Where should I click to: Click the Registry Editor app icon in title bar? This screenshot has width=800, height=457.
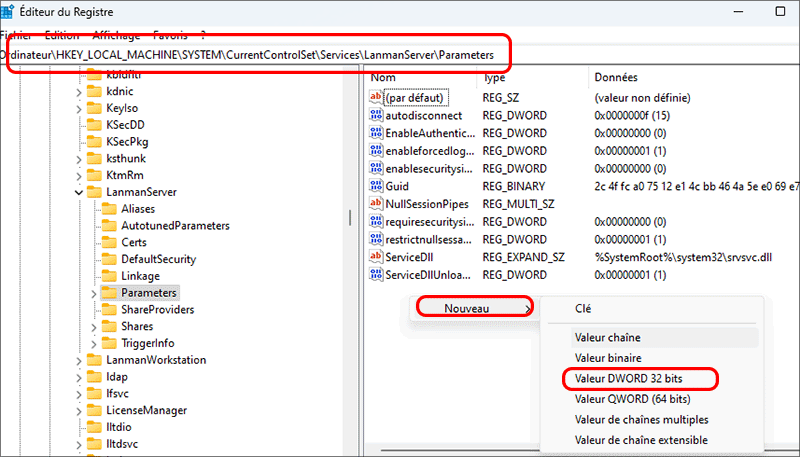10,12
